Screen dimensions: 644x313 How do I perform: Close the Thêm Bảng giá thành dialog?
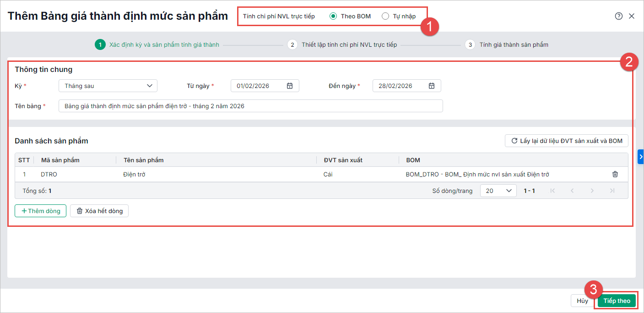(632, 16)
